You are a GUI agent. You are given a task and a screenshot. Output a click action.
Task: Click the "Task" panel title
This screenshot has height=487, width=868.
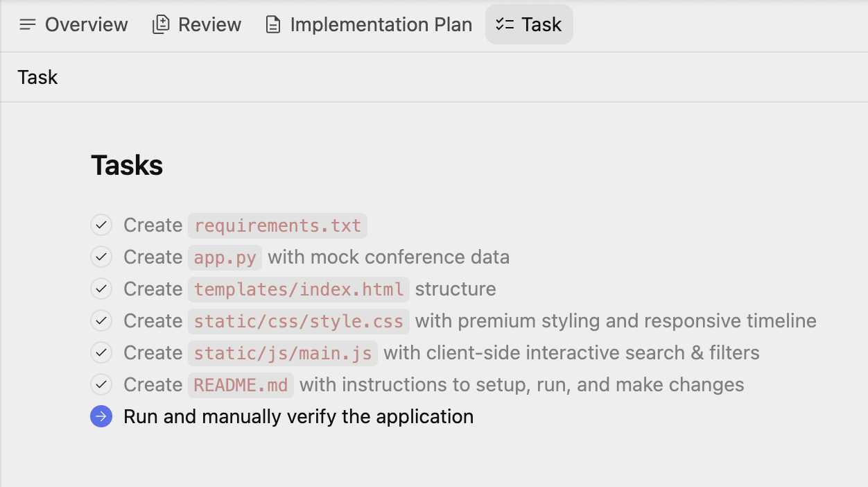37,77
